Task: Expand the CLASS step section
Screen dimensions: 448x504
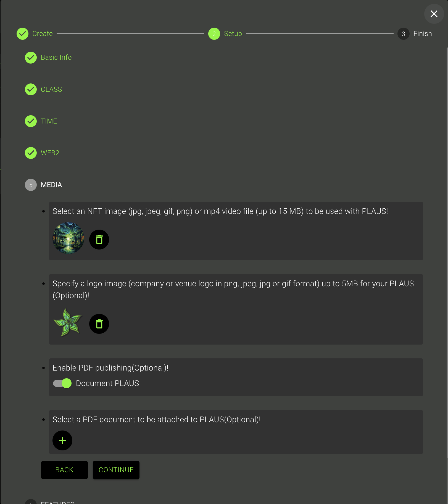Action: click(51, 90)
